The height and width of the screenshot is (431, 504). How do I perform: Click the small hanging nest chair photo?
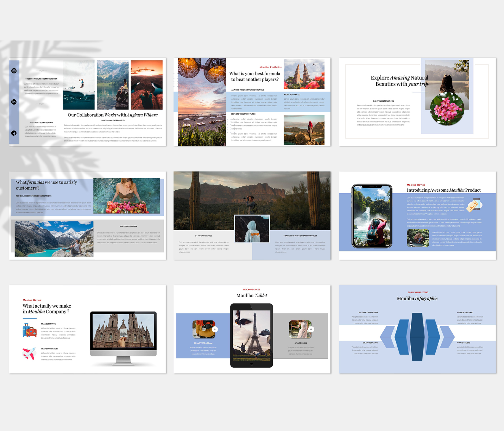(418, 238)
